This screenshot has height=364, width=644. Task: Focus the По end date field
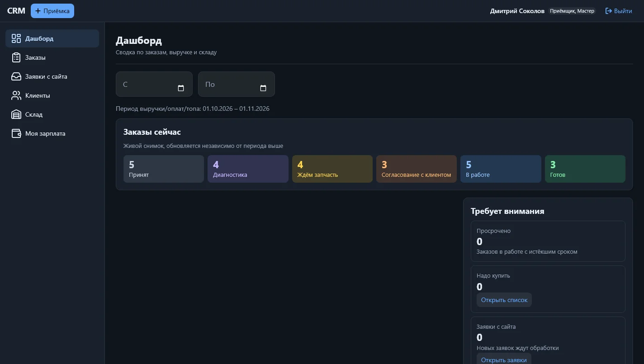(x=237, y=84)
